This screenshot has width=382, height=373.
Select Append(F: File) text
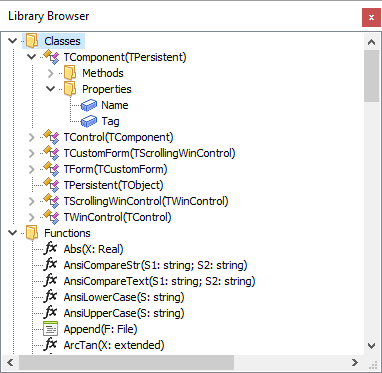pyautogui.click(x=101, y=329)
